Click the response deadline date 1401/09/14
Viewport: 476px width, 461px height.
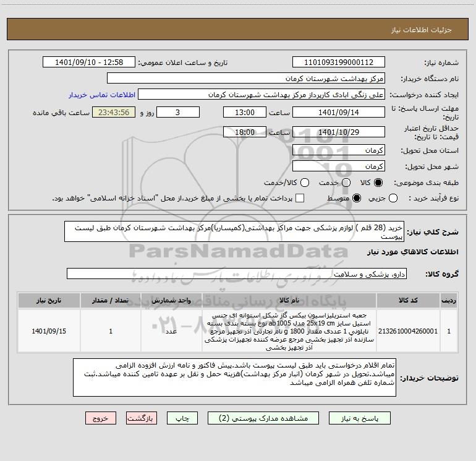click(x=339, y=112)
